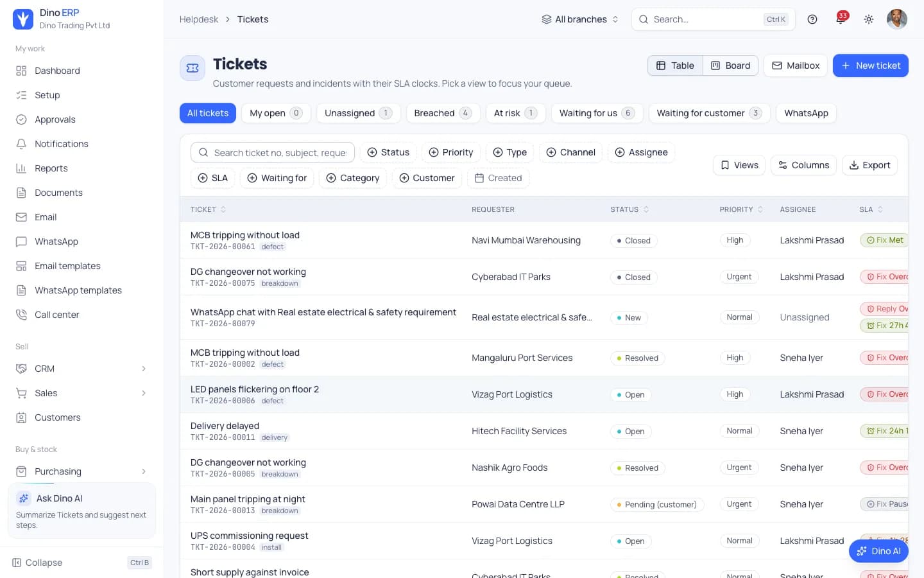Select the All tickets tab
The height and width of the screenshot is (578, 924).
pyautogui.click(x=208, y=113)
